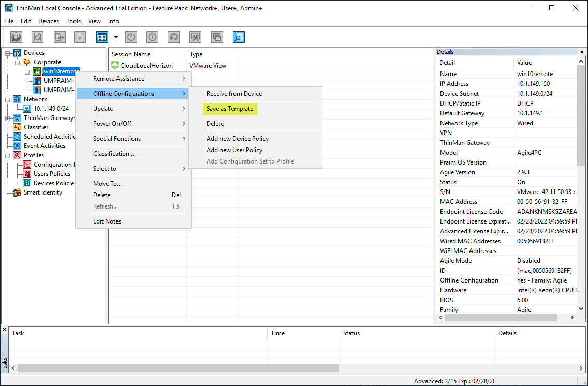Screen dimensions: 588x386
Task: Click the TM Devices root icon
Action: 17,53
